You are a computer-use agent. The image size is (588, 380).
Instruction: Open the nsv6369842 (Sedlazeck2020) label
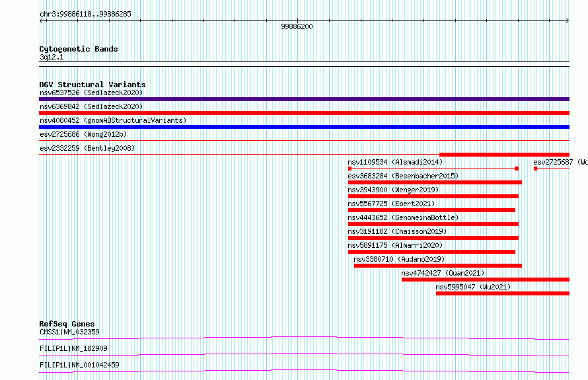click(x=91, y=106)
